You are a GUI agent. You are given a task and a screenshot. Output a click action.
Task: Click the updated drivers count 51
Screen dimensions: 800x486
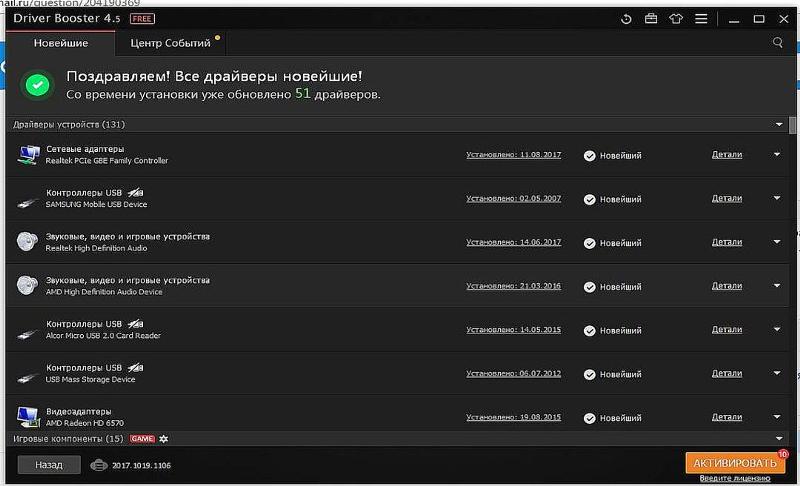coord(303,93)
